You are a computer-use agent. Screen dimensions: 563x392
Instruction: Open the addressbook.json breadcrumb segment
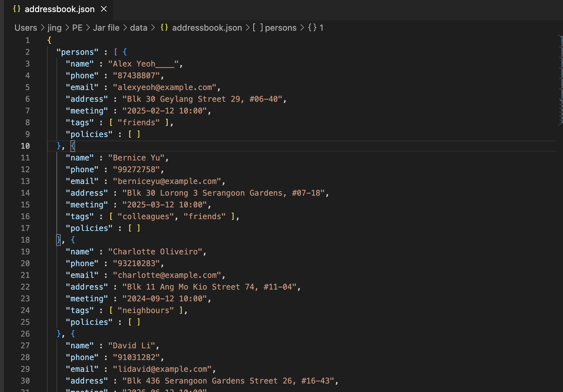[207, 28]
